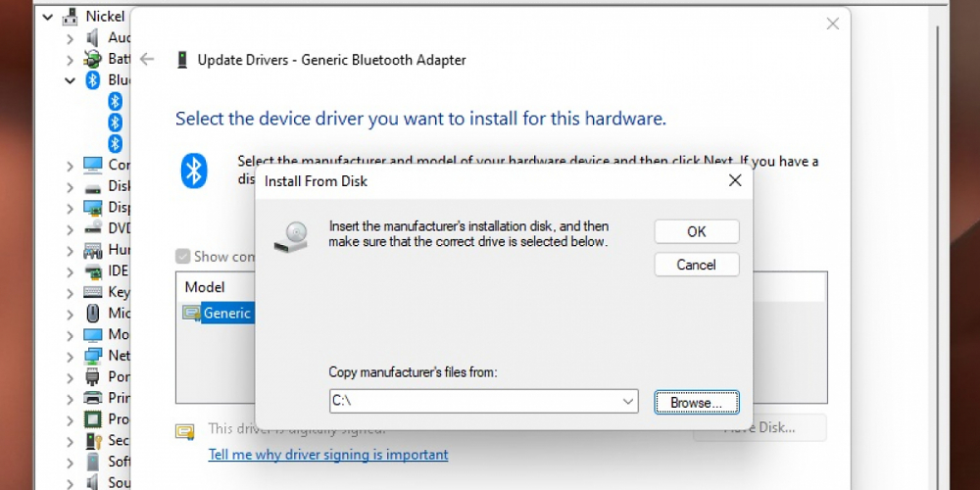Click the Display adapters category icon
The image size is (980, 490).
92,208
